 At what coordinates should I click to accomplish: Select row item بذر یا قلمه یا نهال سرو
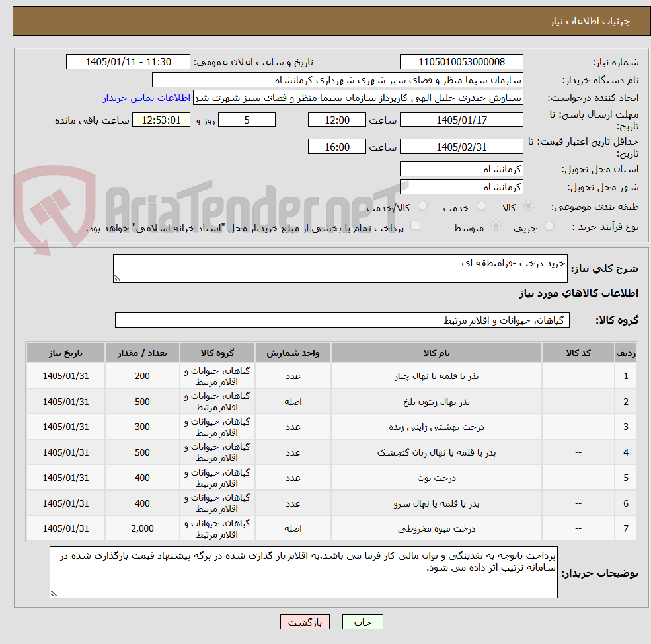point(436,503)
